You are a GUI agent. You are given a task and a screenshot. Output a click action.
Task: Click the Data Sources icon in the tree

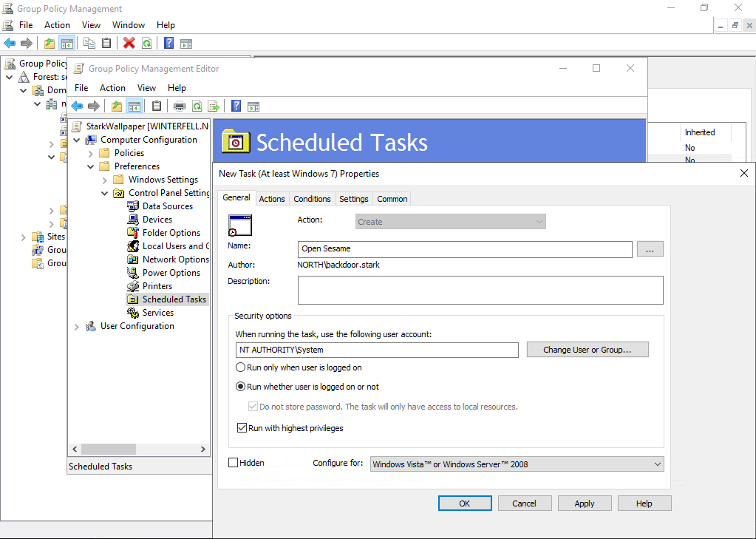(133, 206)
